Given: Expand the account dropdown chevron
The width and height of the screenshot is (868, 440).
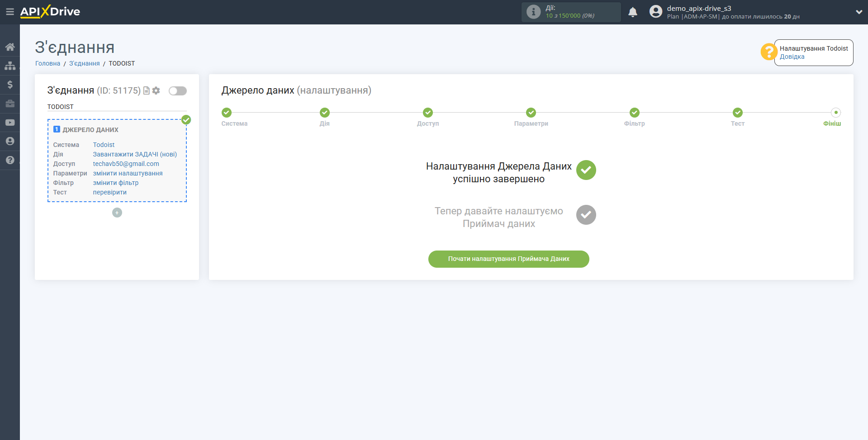Looking at the screenshot, I should coord(859,12).
